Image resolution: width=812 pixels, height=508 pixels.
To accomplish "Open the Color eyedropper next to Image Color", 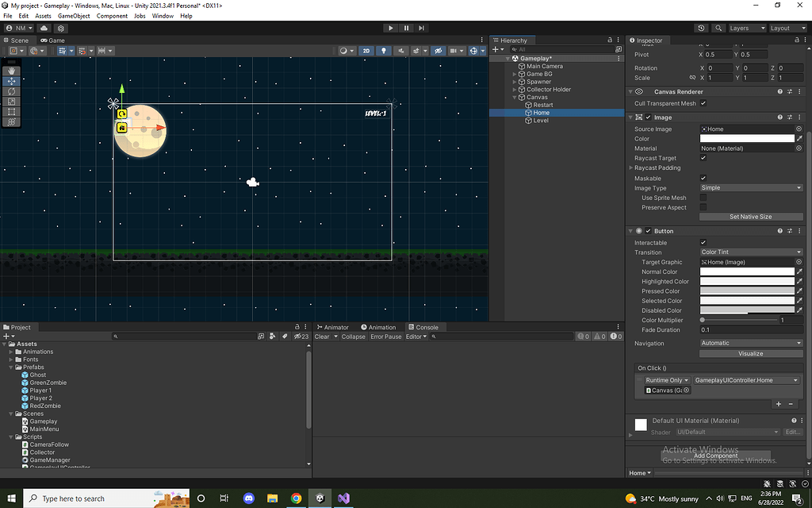I will pos(799,138).
